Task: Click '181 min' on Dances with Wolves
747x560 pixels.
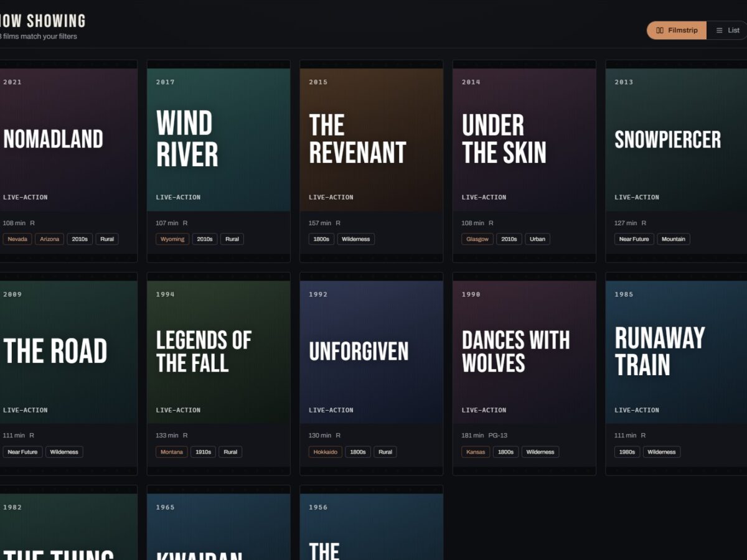Action: (473, 436)
